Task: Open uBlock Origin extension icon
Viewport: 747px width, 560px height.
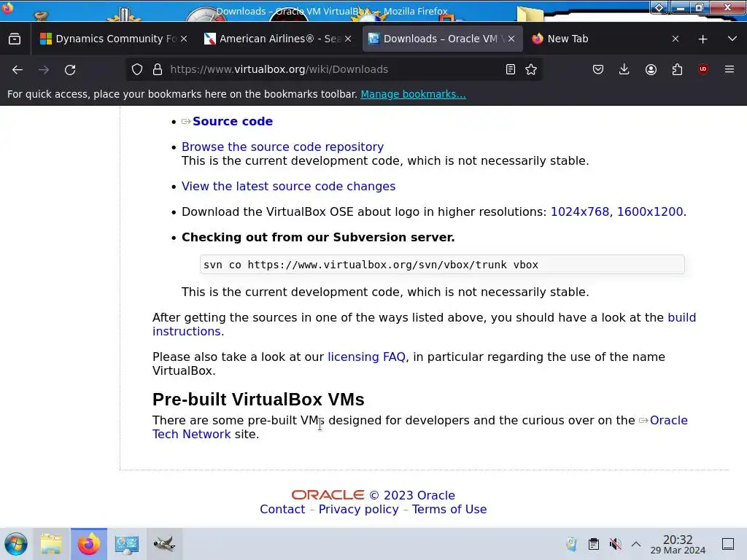Action: pyautogui.click(x=703, y=69)
